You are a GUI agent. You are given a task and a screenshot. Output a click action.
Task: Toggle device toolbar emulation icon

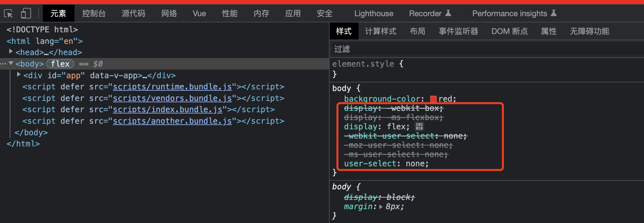point(26,14)
